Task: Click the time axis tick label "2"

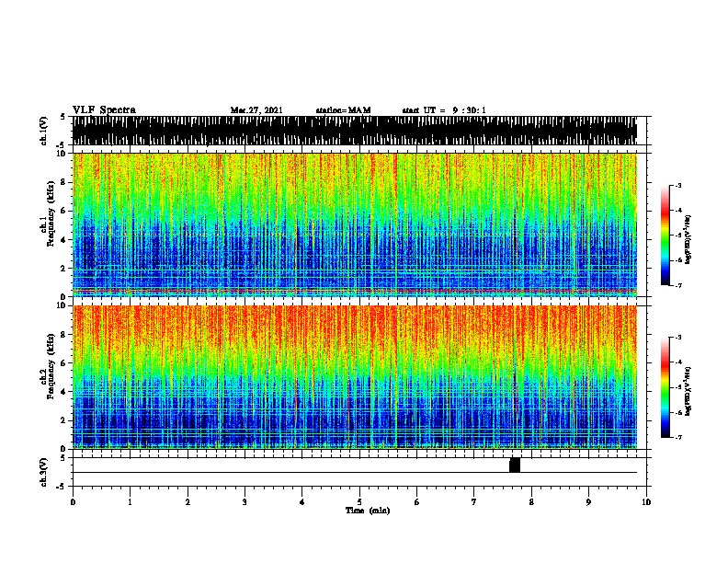Action: [x=188, y=502]
